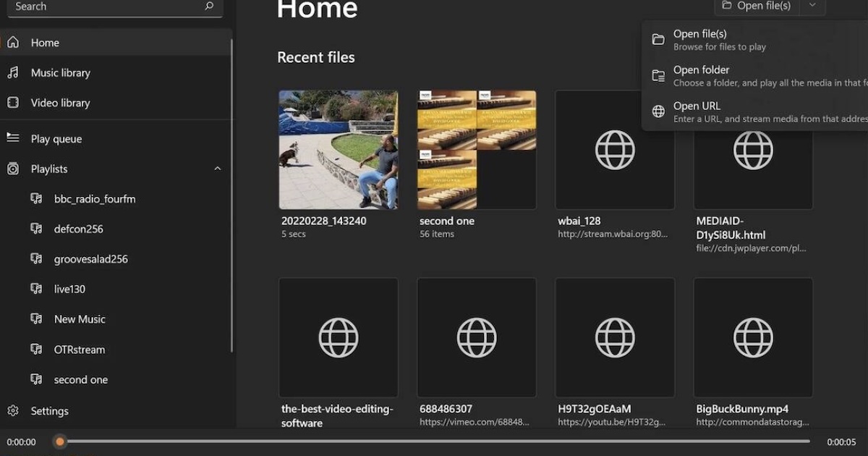The height and width of the screenshot is (456, 868).
Task: Click the globe icon above MEDIAID-D1ySi8Uk.html
Action: 753,150
